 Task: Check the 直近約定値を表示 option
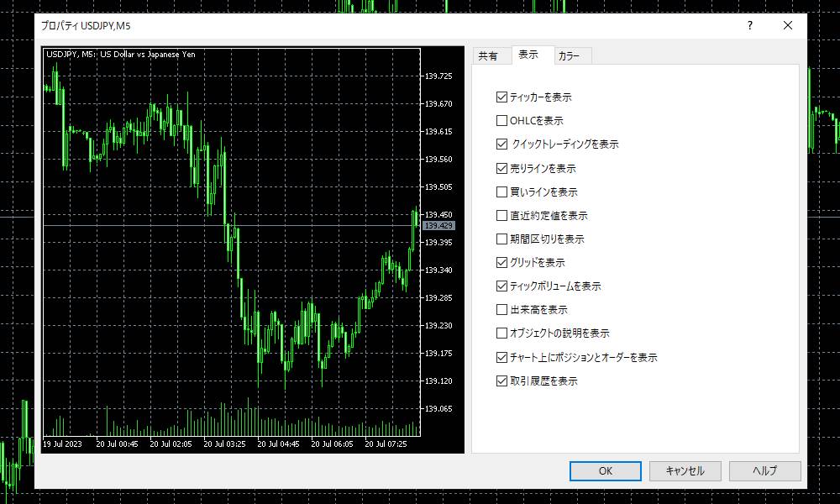[502, 216]
